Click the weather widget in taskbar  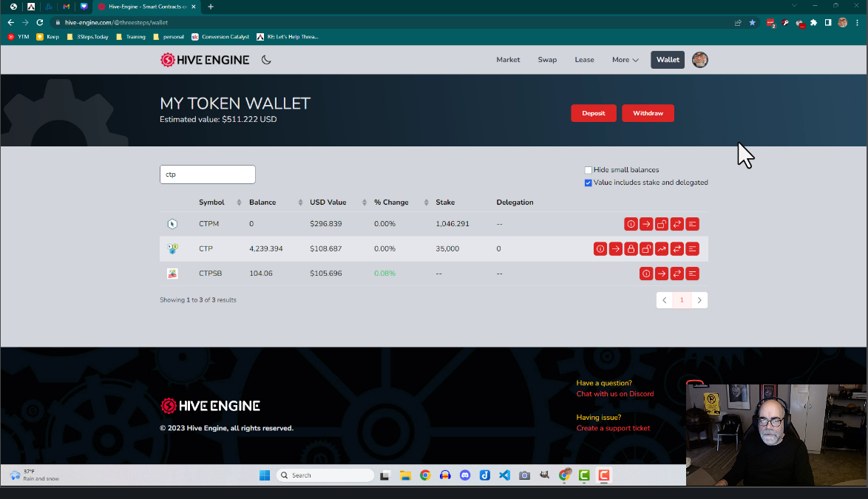(x=35, y=475)
